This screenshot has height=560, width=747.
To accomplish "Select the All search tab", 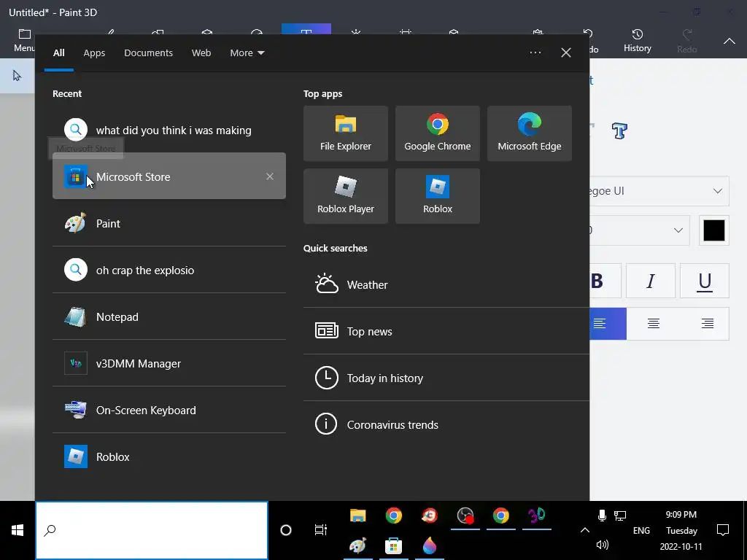I will click(x=58, y=52).
